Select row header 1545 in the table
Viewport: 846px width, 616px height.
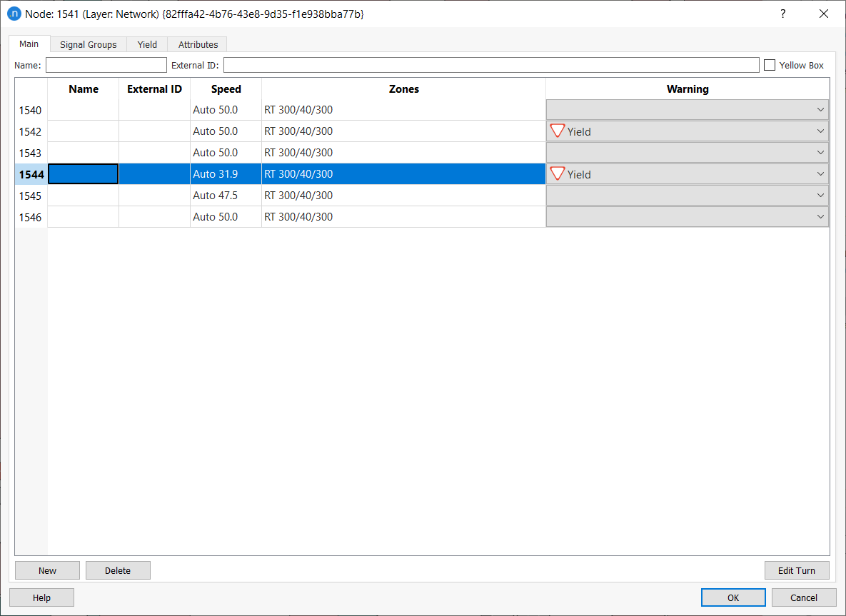click(31, 196)
